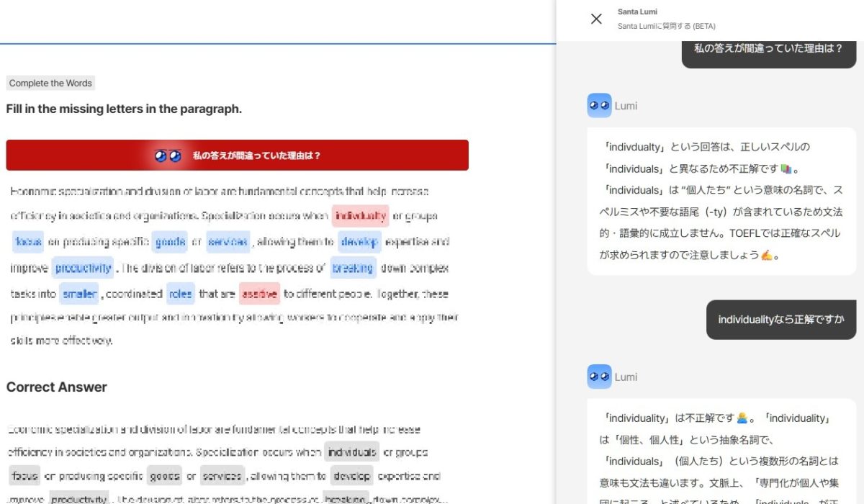The height and width of the screenshot is (504, 864).
Task: Click the 'develop' answer chip
Action: pos(360,241)
